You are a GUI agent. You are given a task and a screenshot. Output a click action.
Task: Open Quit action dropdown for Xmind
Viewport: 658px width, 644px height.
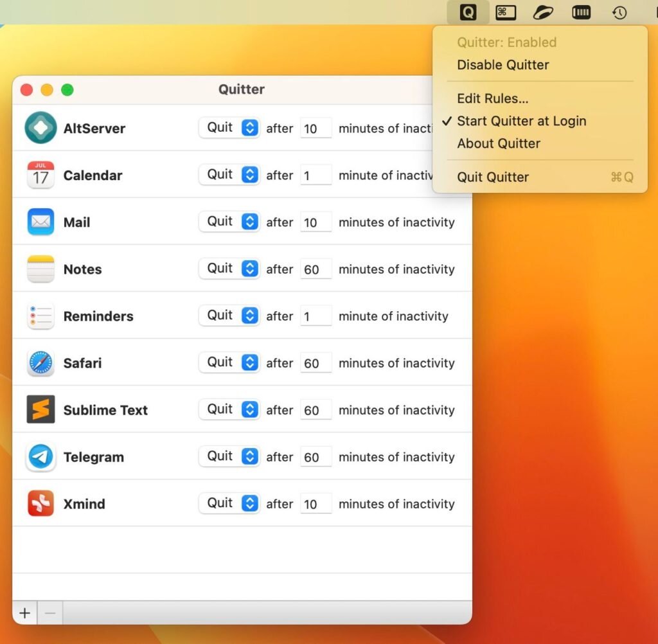tap(229, 503)
